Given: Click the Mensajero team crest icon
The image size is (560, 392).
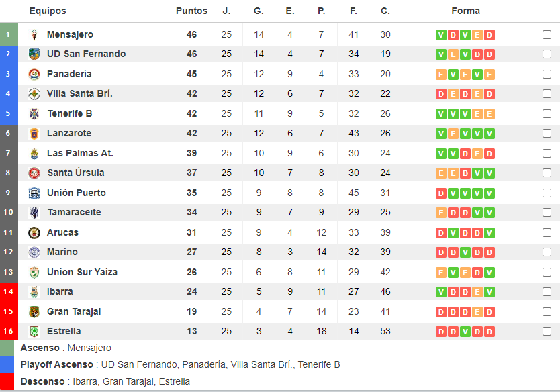Looking at the screenshot, I should pyautogui.click(x=34, y=35).
